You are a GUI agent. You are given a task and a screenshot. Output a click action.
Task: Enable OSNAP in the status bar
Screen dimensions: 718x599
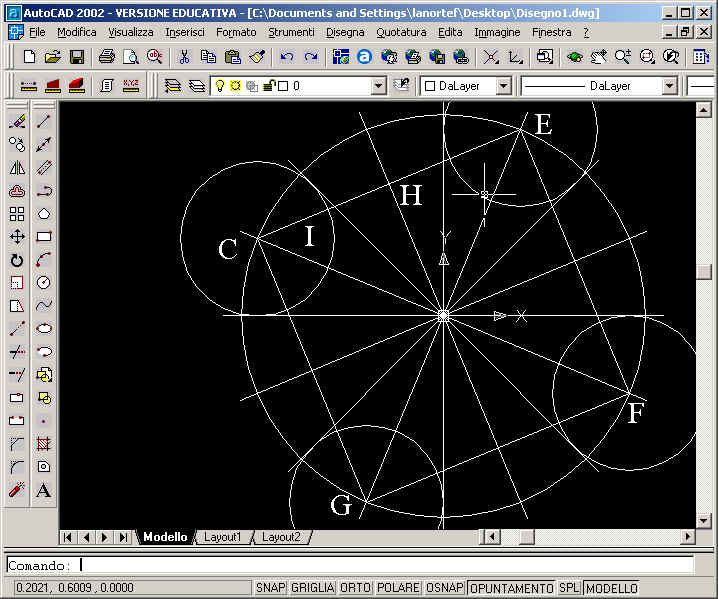pyautogui.click(x=444, y=588)
